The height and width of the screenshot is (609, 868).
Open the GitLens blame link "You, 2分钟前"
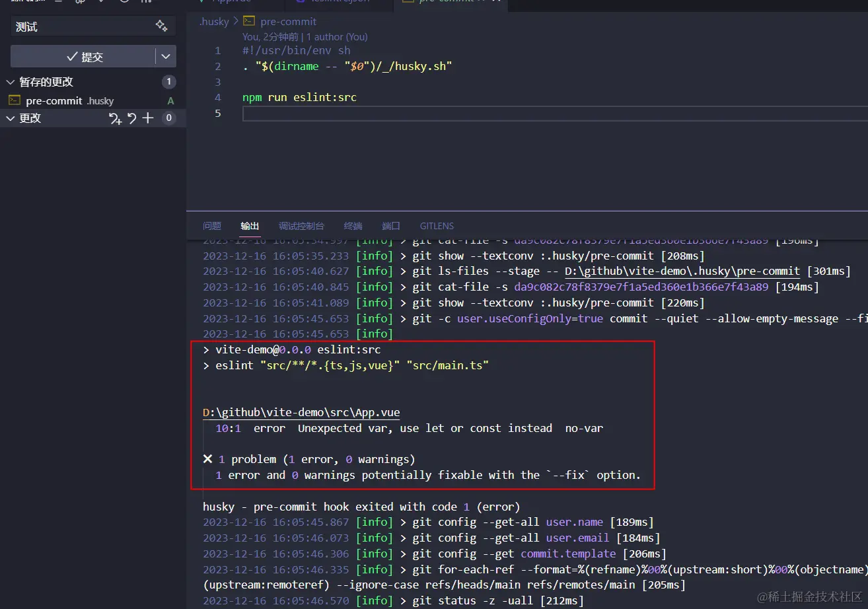click(270, 37)
